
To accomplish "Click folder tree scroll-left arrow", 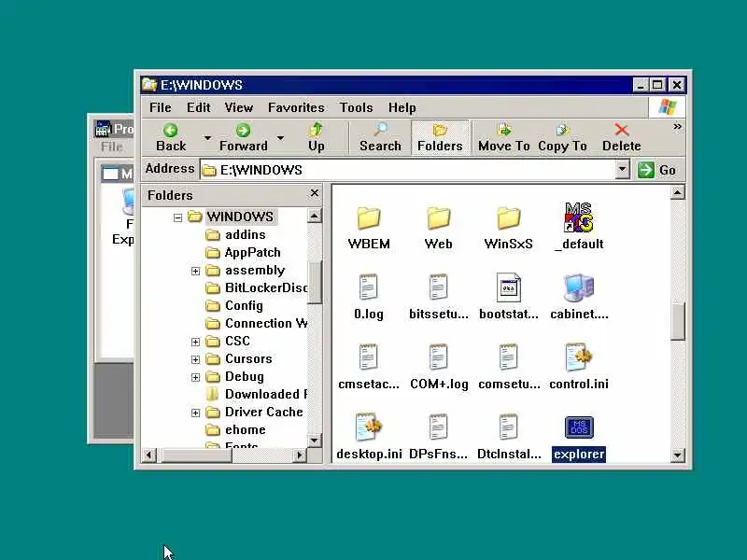I will click(149, 455).
